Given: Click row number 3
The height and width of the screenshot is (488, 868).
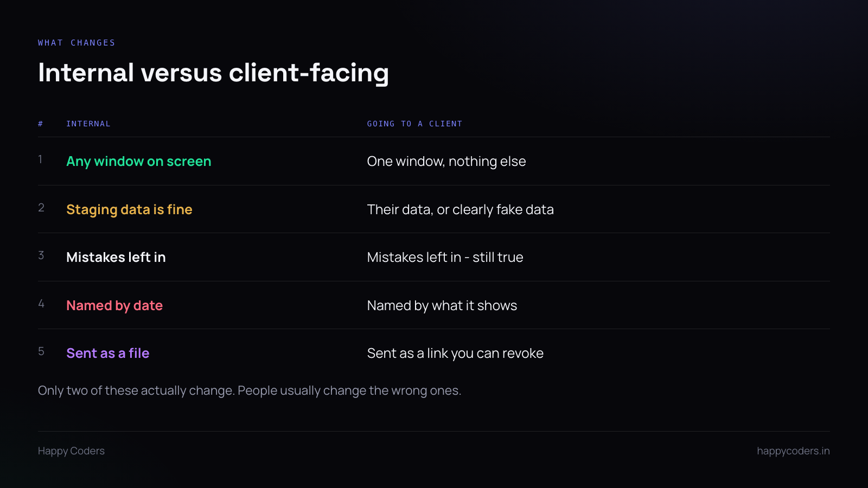Looking at the screenshot, I should point(41,255).
